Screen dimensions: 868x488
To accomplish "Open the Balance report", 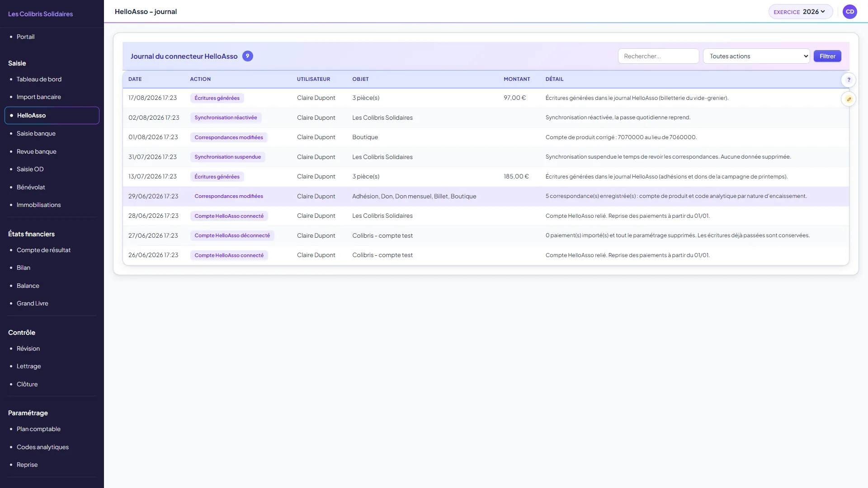I will tap(28, 286).
